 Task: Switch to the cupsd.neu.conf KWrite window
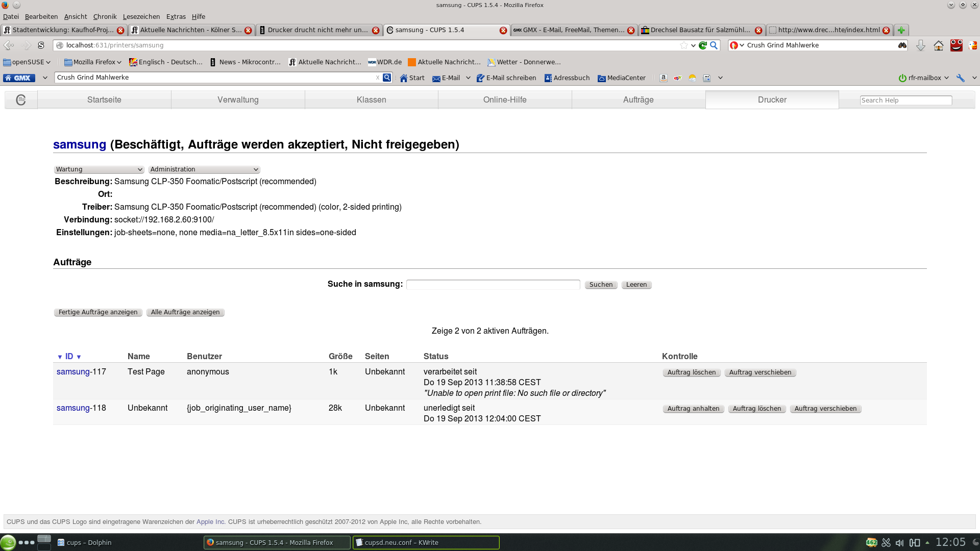click(x=426, y=542)
